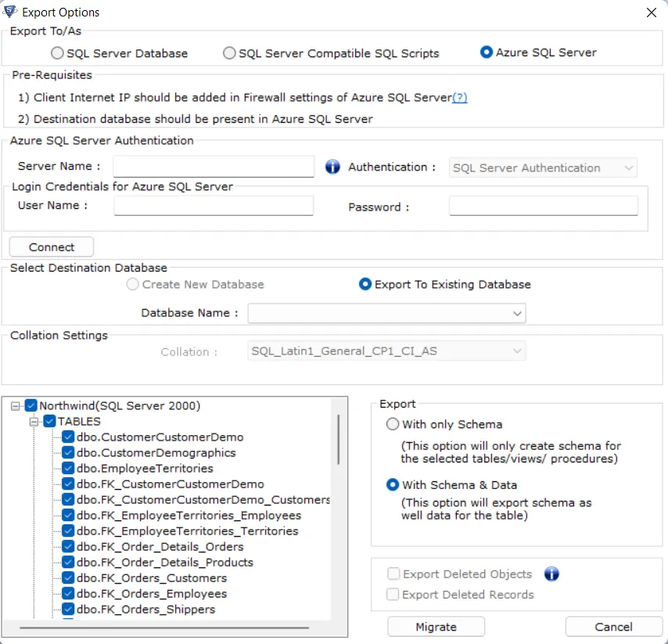The width and height of the screenshot is (668, 644).
Task: Click the info icon next to Export Deleted Objects
Action: click(551, 574)
